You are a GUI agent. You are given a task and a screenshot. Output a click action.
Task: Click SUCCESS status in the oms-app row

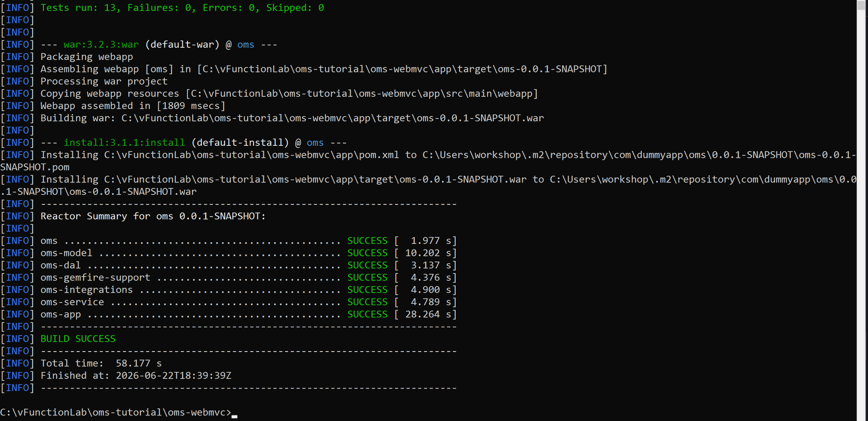tap(368, 314)
